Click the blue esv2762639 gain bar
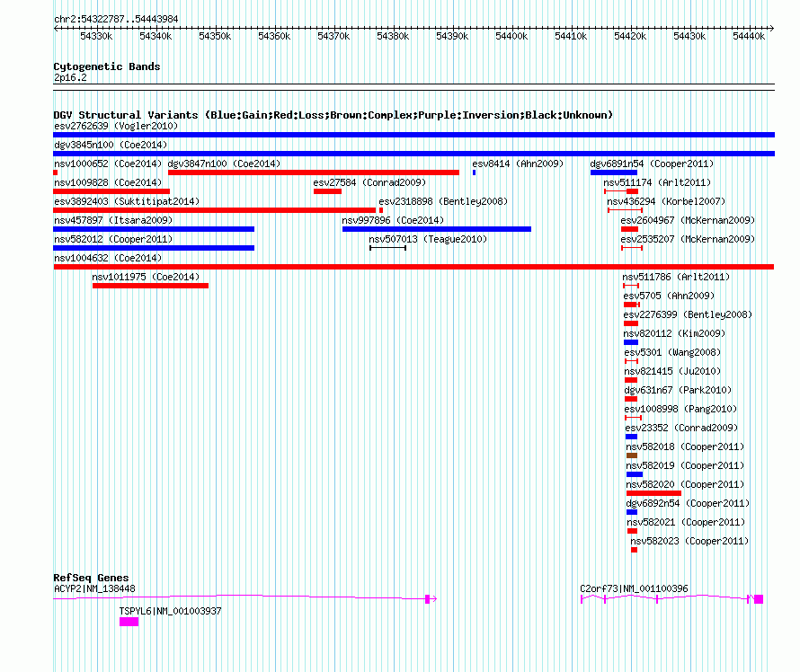 (x=413, y=135)
